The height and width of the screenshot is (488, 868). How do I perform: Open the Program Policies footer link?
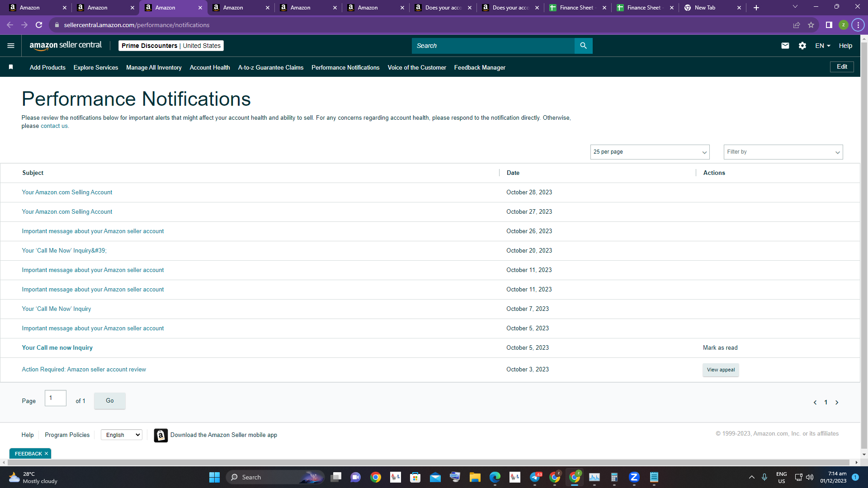tap(67, 435)
